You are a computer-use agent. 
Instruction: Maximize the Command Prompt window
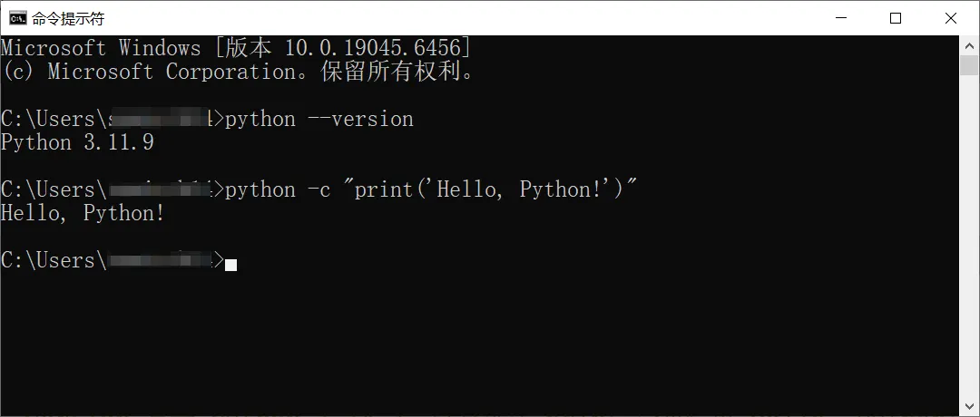[x=896, y=18]
